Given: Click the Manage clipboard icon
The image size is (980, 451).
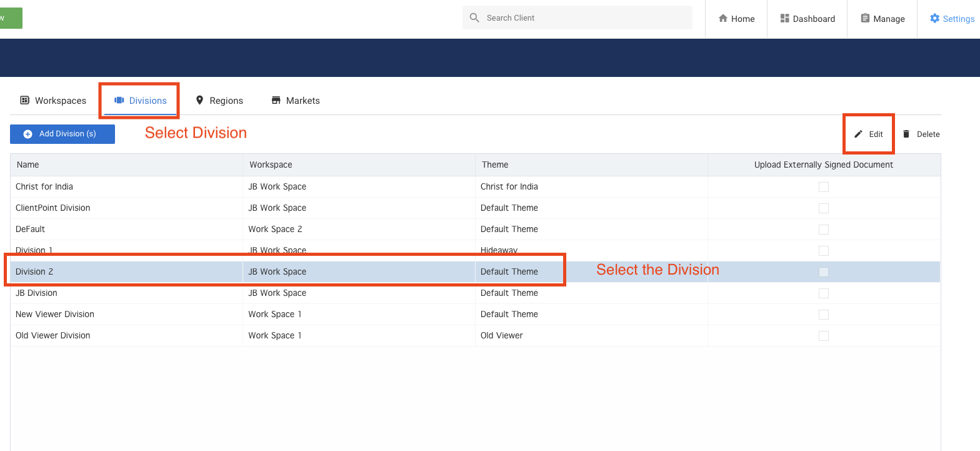Looking at the screenshot, I should (865, 18).
